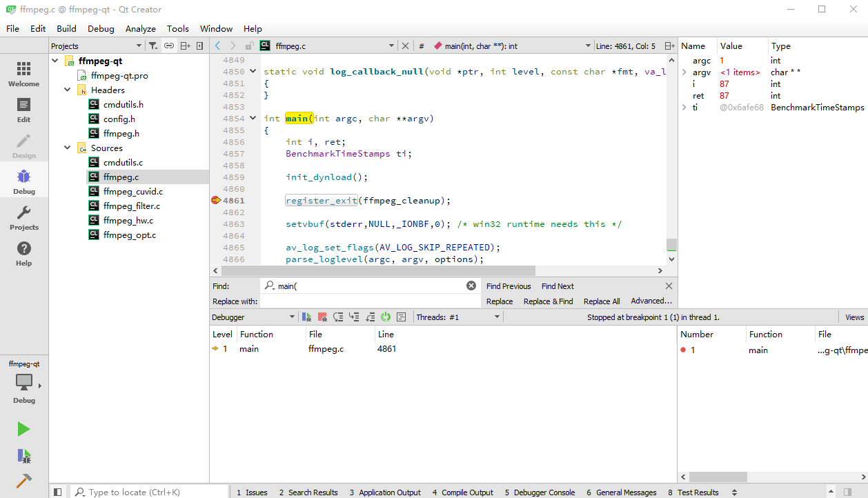Click Find Next
Screen dimensions: 868x498
[558, 286]
